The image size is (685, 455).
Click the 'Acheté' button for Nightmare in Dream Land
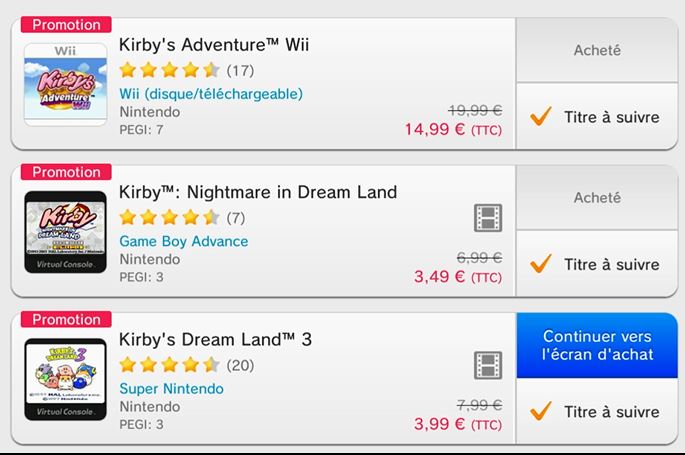[597, 198]
